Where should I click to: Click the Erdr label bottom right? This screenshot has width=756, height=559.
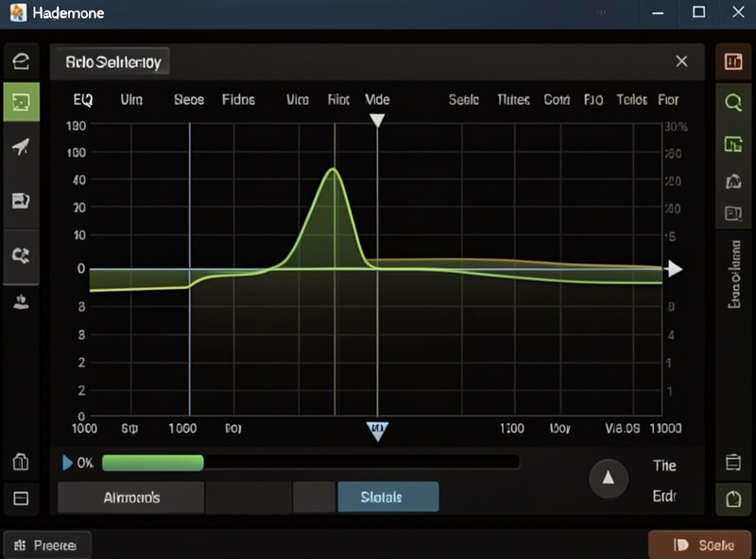point(664,496)
